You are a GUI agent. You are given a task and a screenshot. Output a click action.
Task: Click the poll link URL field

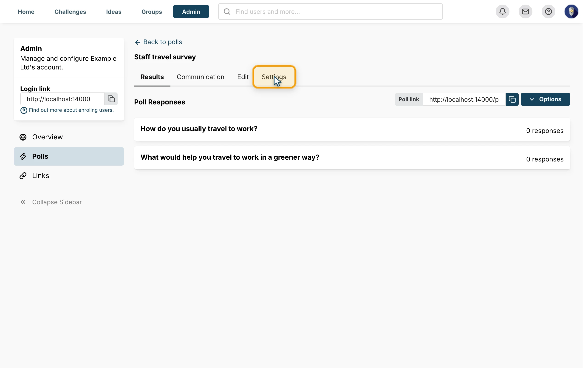point(464,99)
